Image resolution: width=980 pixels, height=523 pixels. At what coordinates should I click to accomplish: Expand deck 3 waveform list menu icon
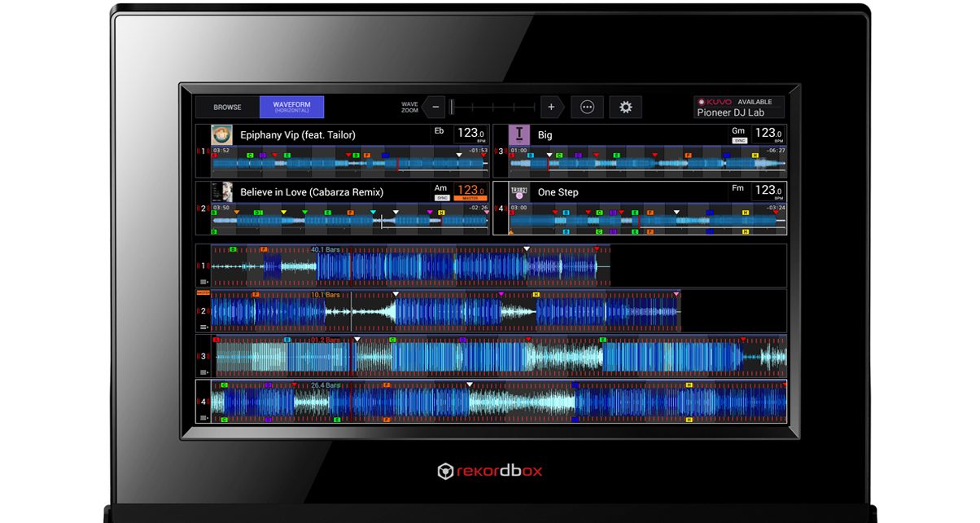coord(204,372)
